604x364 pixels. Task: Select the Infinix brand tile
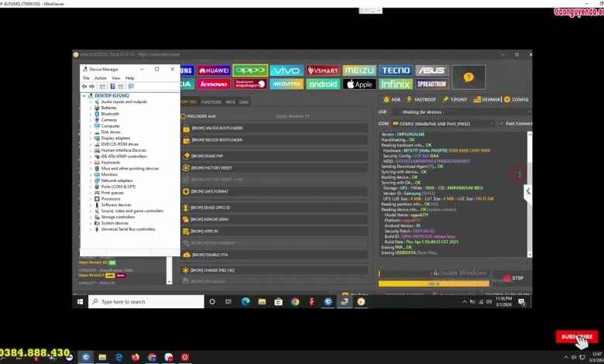point(396,84)
